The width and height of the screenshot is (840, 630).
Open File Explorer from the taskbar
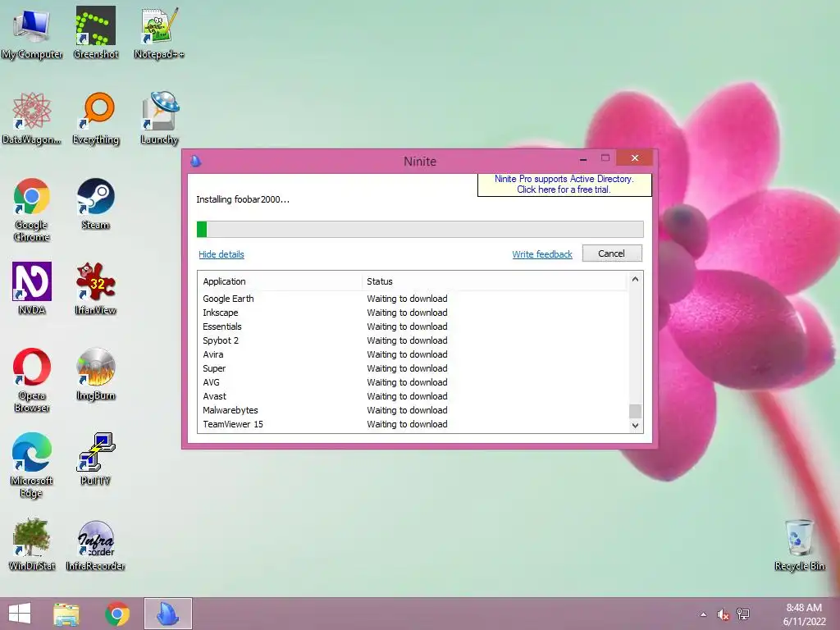tap(66, 614)
